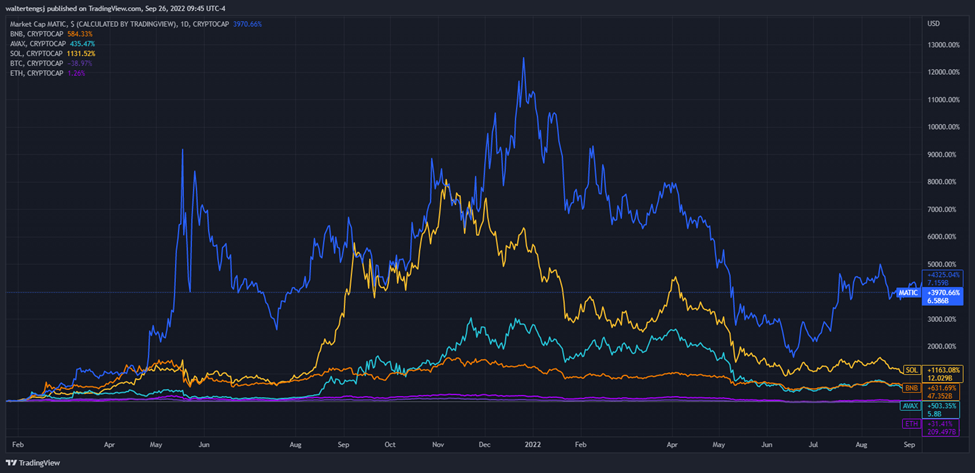
Task: Click the 11000.00% price axis label
Action: coord(945,99)
